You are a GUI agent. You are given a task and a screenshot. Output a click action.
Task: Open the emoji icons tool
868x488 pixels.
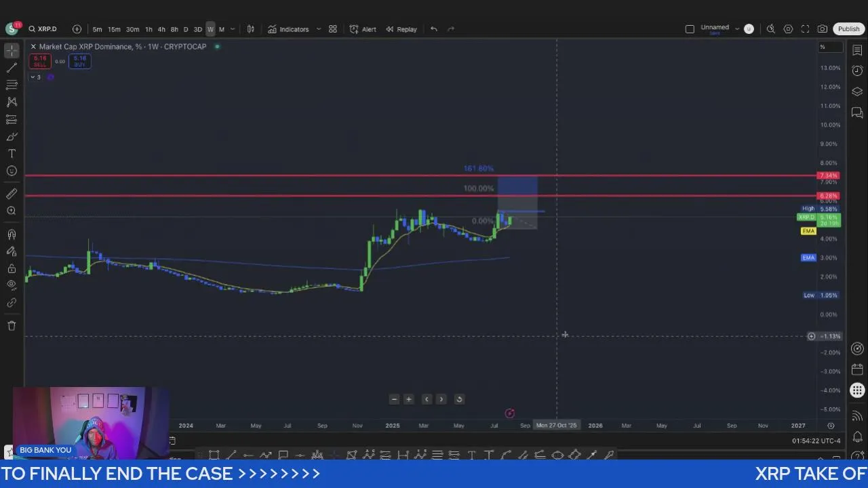click(12, 171)
